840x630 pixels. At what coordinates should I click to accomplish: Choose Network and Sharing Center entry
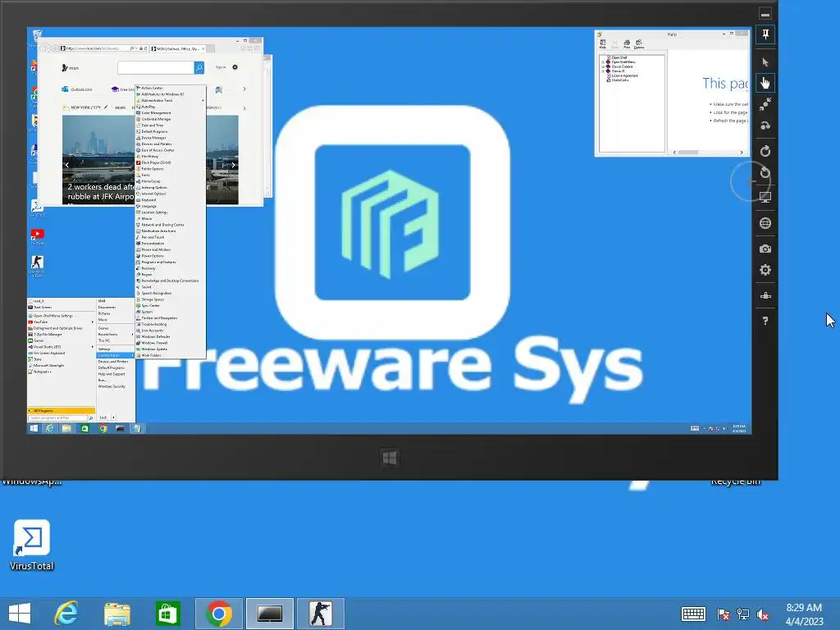tap(171, 225)
